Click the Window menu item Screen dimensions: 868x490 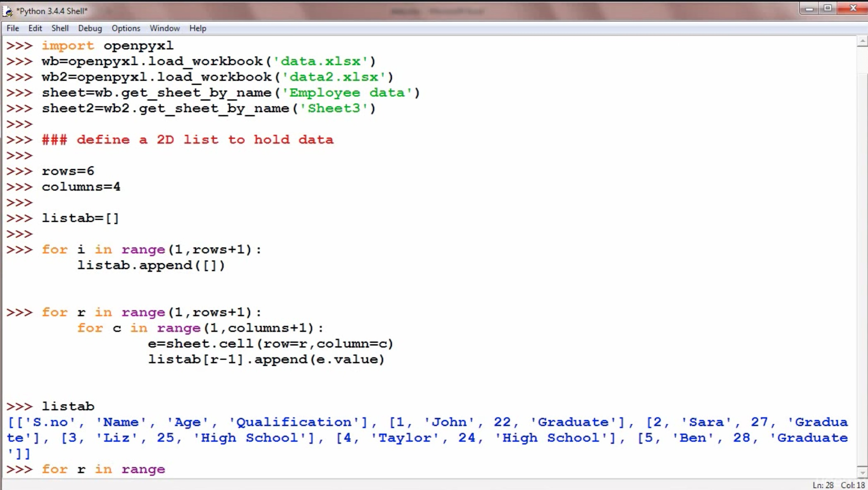tap(165, 27)
